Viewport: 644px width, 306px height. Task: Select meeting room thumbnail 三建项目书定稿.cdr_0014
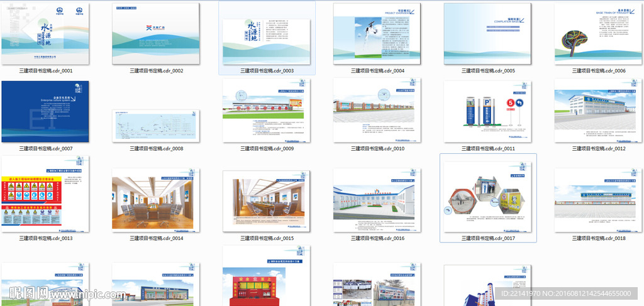pyautogui.click(x=156, y=200)
